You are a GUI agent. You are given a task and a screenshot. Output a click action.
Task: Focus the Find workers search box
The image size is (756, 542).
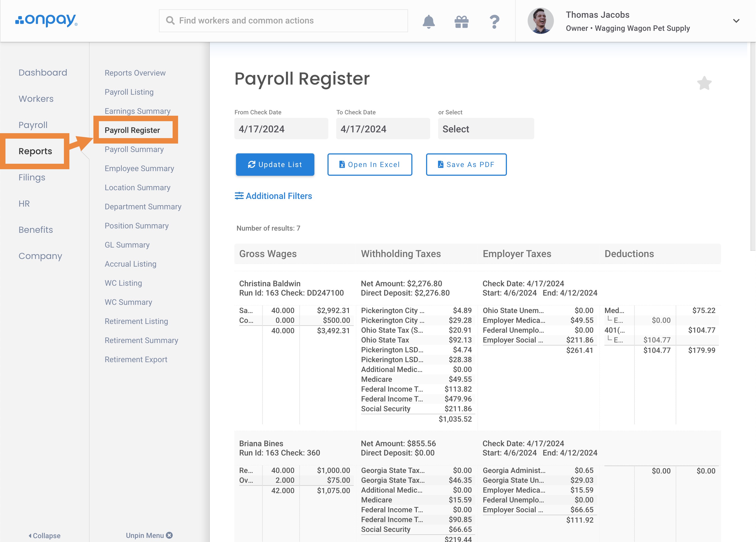coord(283,21)
